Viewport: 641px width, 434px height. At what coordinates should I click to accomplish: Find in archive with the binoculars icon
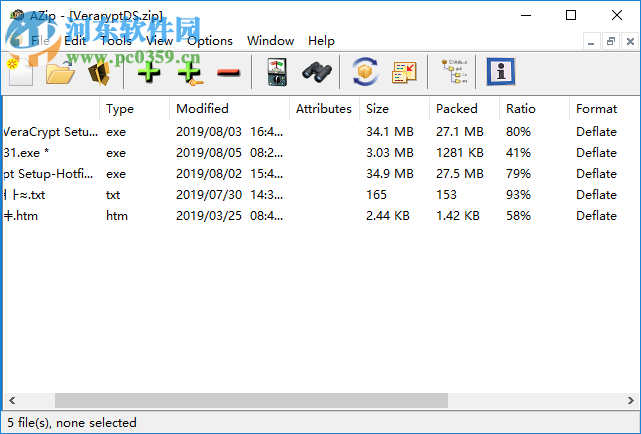pyautogui.click(x=317, y=72)
